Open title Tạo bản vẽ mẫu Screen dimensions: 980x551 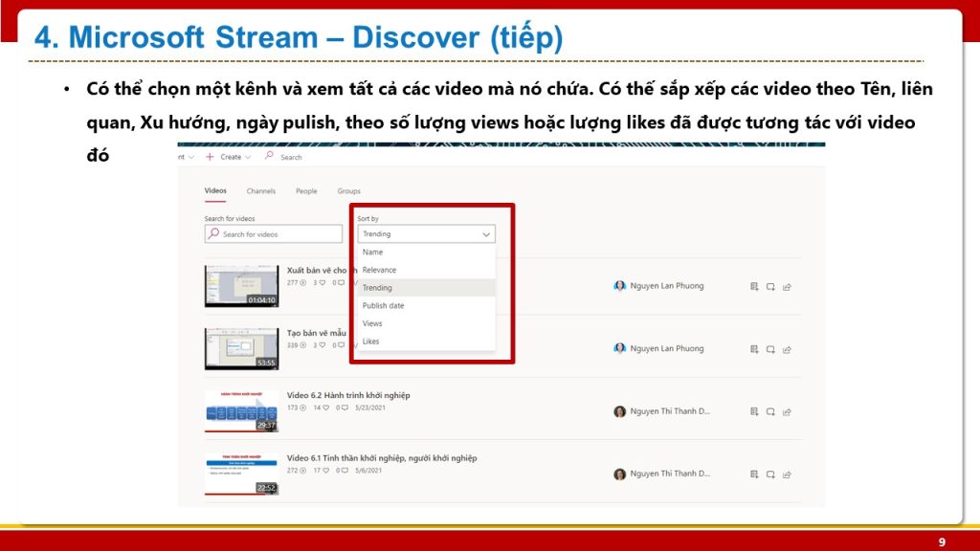(x=316, y=333)
